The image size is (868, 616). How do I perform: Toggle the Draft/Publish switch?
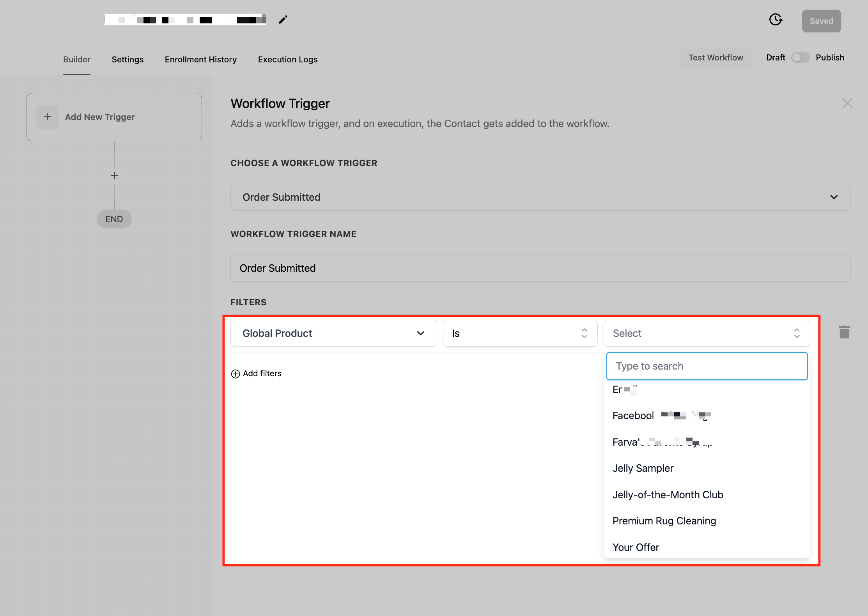(x=800, y=58)
